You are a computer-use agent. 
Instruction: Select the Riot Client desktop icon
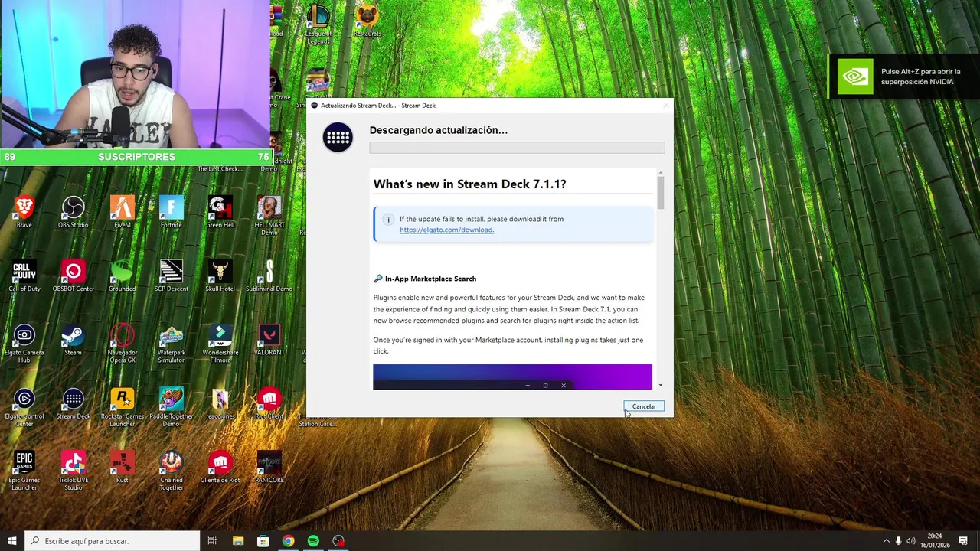pyautogui.click(x=269, y=403)
